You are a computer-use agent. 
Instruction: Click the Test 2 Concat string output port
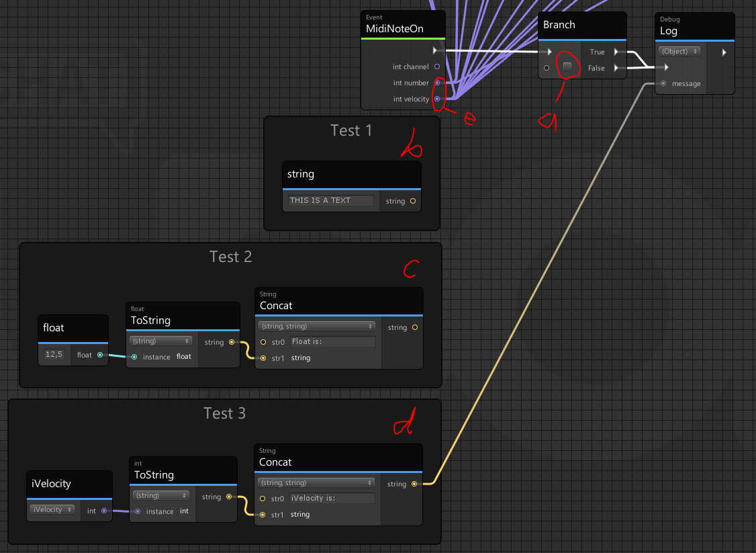(x=415, y=327)
